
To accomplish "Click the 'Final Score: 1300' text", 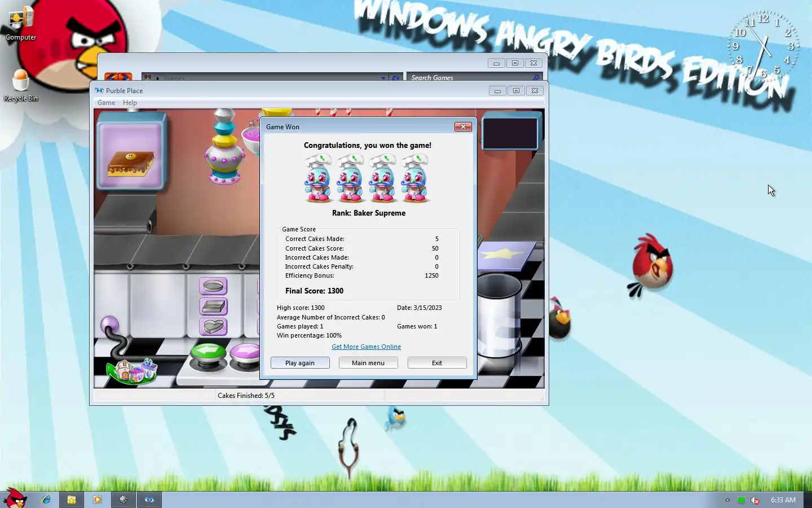I will (314, 291).
